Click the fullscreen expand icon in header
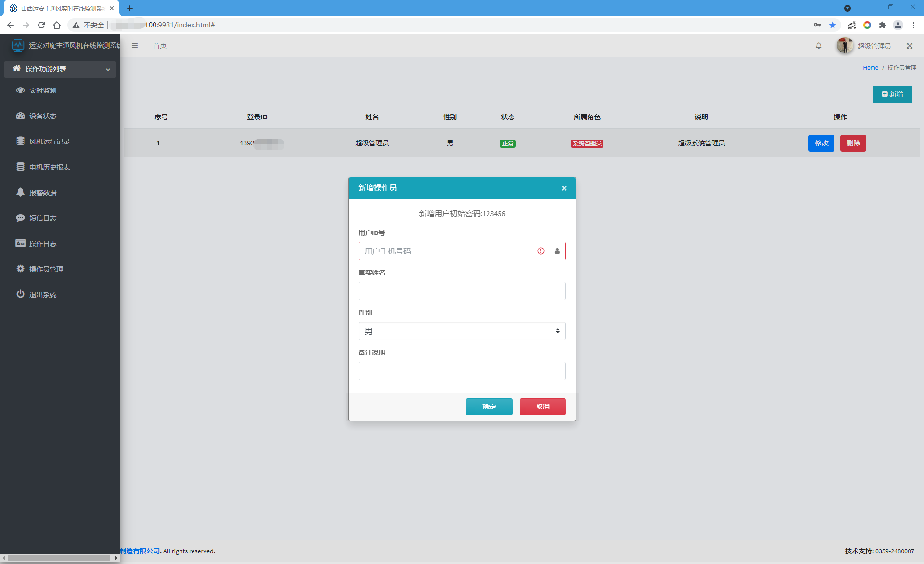 (x=910, y=46)
